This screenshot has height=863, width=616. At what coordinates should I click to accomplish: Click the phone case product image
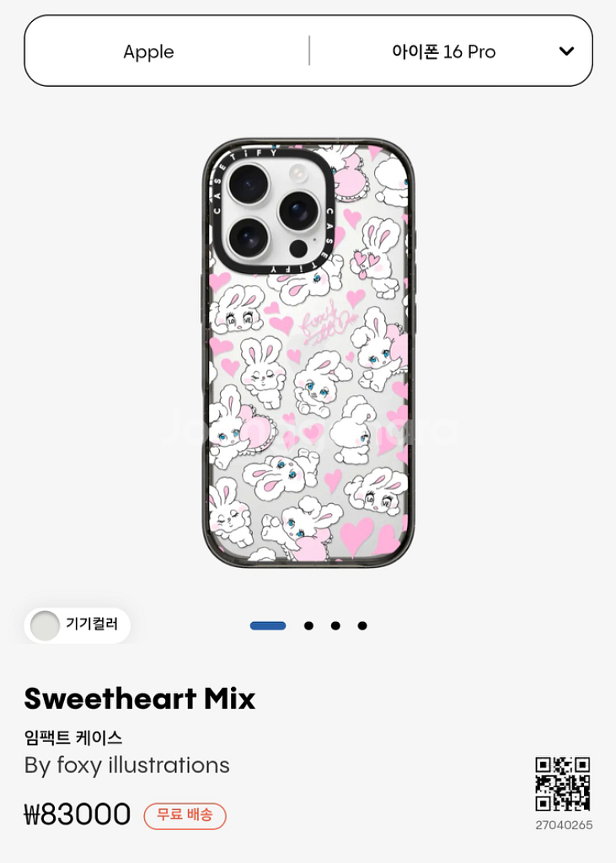[x=308, y=353]
